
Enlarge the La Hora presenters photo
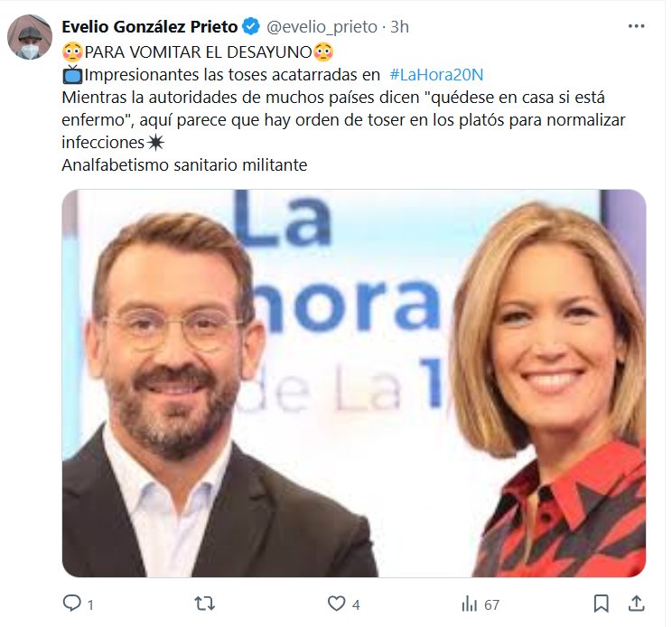[x=354, y=383]
